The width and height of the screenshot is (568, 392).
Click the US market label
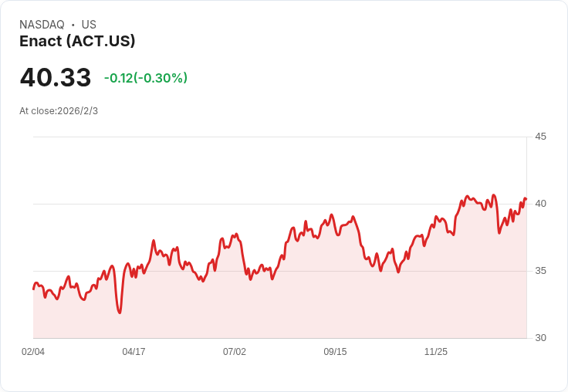pyautogui.click(x=89, y=25)
